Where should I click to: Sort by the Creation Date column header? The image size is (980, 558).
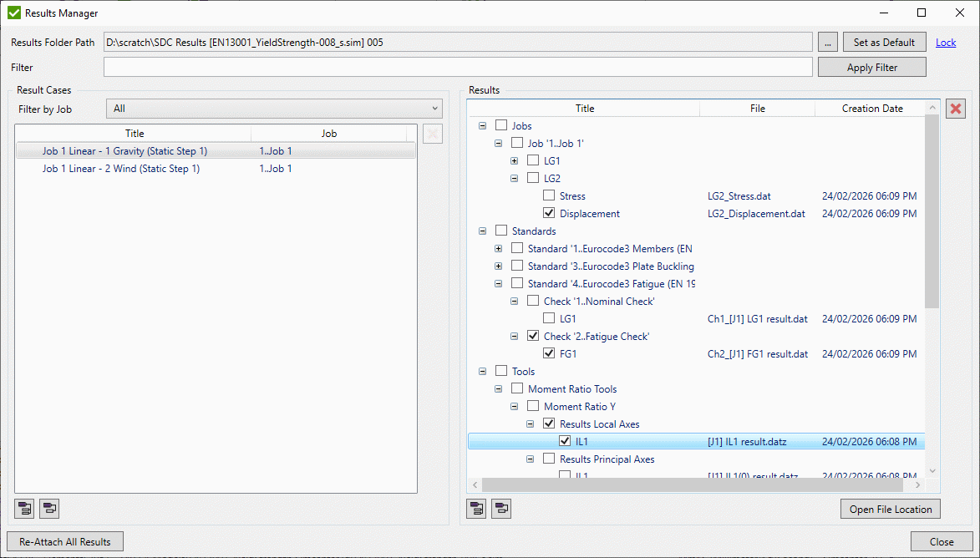click(x=872, y=108)
